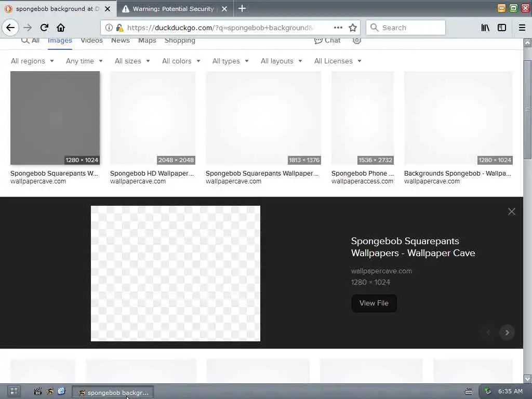Close the spongebob background tab
The width and height of the screenshot is (532, 399).
pos(107,9)
